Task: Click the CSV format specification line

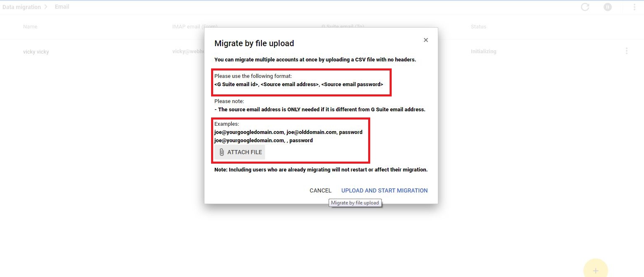Action: [x=298, y=85]
